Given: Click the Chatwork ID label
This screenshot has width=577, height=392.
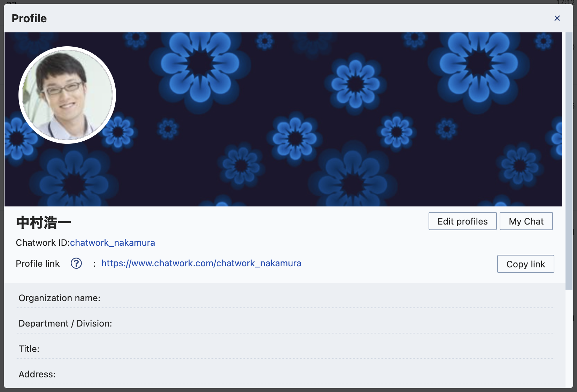Looking at the screenshot, I should pos(42,243).
